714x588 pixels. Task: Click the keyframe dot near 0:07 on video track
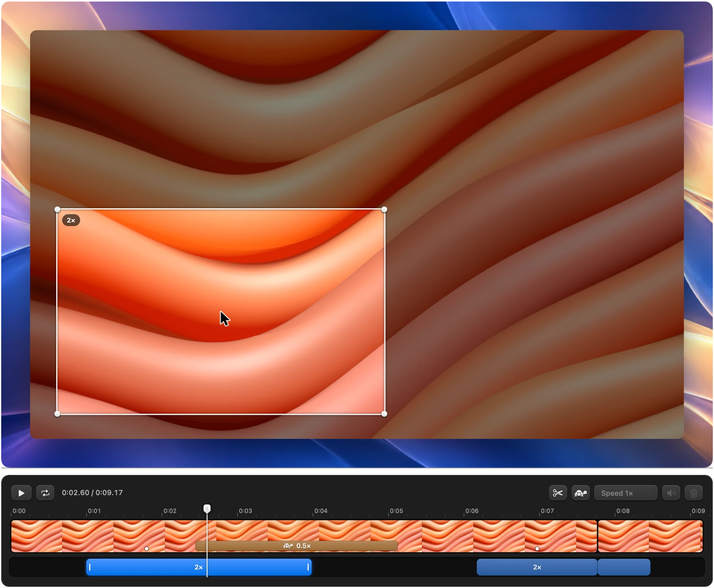pyautogui.click(x=537, y=549)
